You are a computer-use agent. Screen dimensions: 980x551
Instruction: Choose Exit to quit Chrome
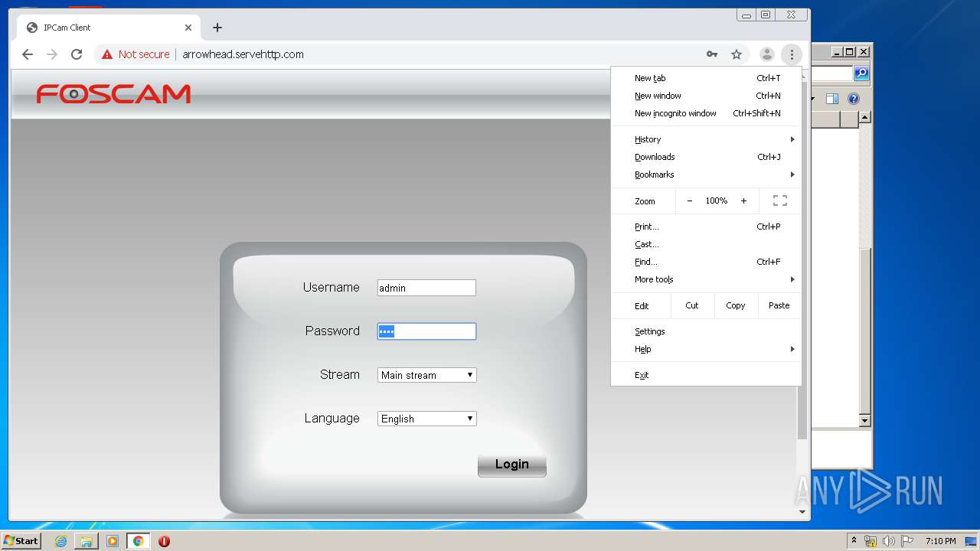coord(706,375)
